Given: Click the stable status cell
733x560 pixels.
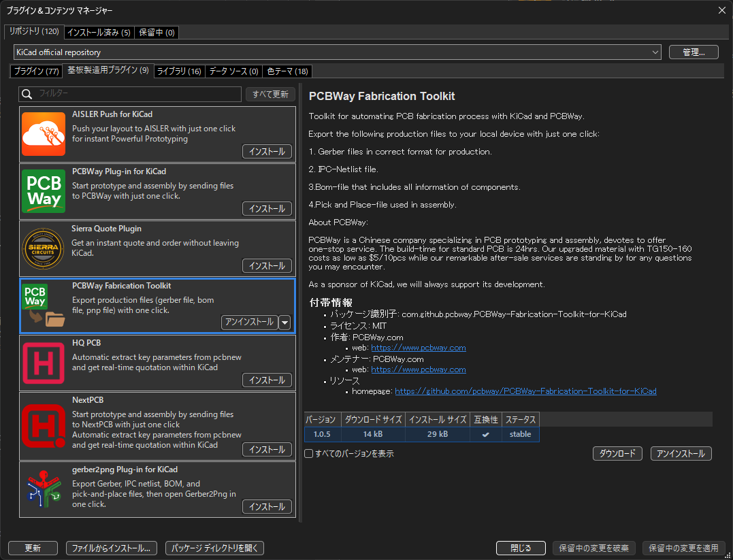Looking at the screenshot, I should point(520,434).
